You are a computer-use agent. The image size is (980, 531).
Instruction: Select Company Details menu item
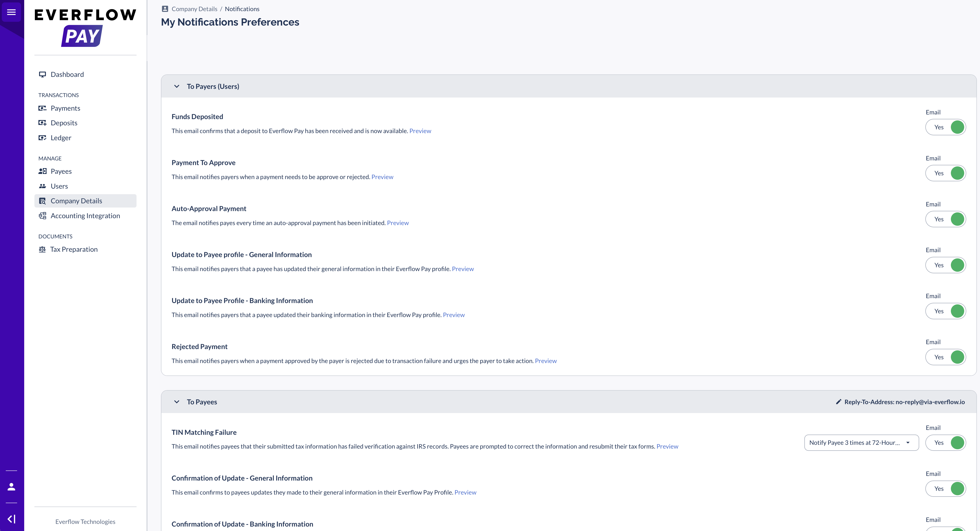[85, 201]
